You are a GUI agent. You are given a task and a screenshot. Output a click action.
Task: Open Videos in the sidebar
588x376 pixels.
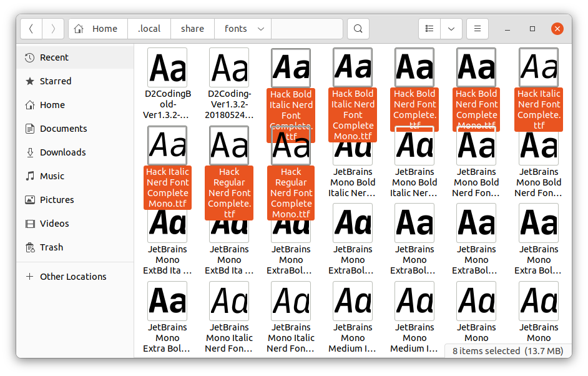coord(75,223)
